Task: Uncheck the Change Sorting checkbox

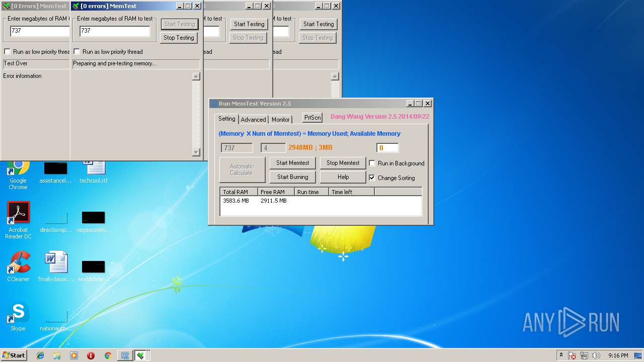Action: coord(372,178)
